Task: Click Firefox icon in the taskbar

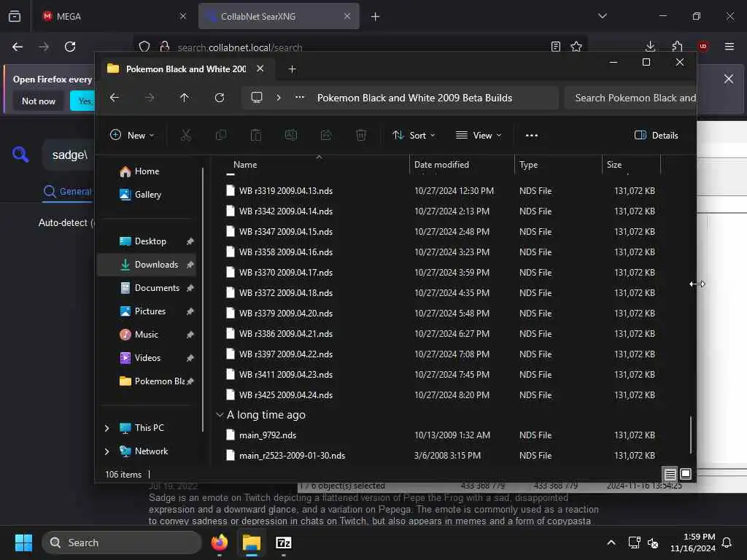Action: (220, 542)
